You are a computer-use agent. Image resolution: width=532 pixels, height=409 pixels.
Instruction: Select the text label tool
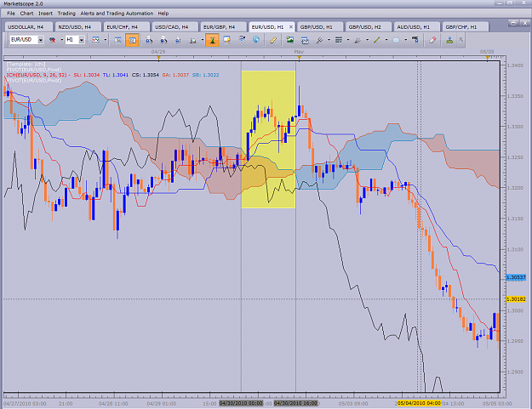[x=415, y=40]
